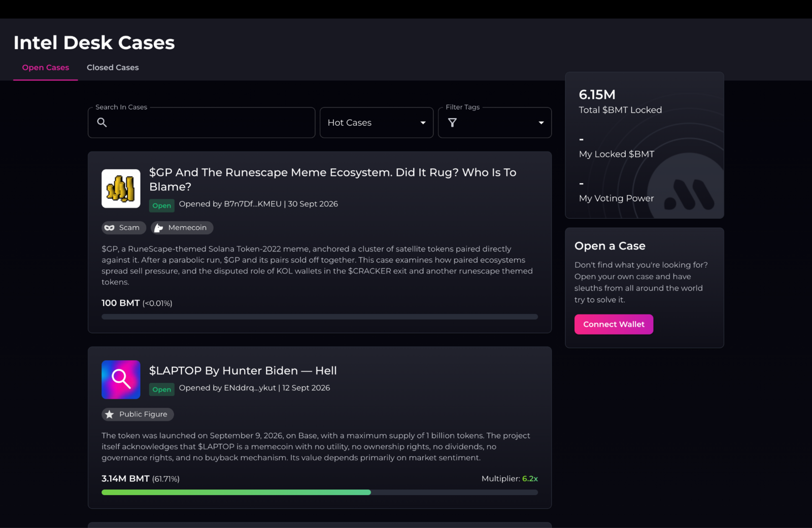Click the filter funnel icon
This screenshot has height=528, width=812.
pos(452,123)
